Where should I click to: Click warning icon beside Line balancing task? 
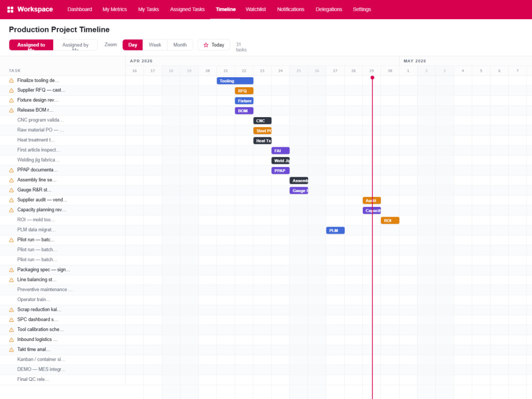click(11, 280)
